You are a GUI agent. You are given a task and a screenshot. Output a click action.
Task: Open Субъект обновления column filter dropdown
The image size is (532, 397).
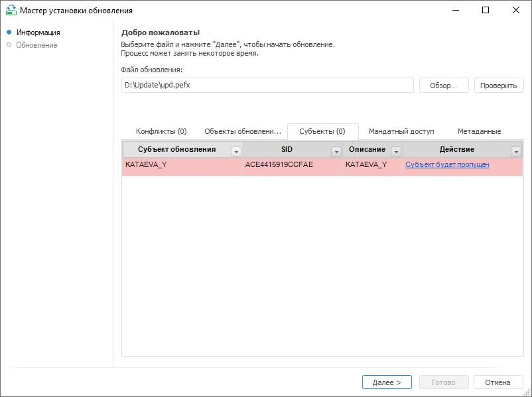pyautogui.click(x=235, y=151)
